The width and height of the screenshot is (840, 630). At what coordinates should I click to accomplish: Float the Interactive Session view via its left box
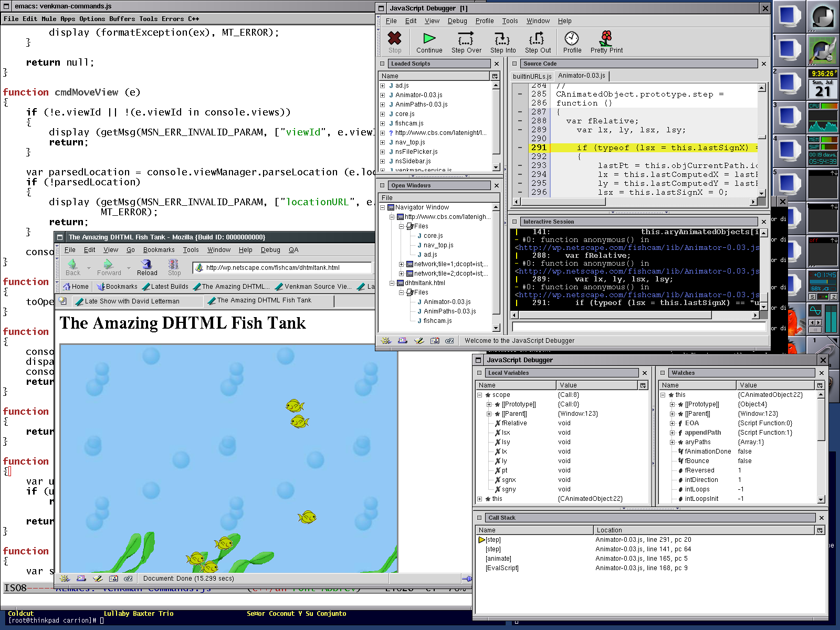click(x=514, y=222)
